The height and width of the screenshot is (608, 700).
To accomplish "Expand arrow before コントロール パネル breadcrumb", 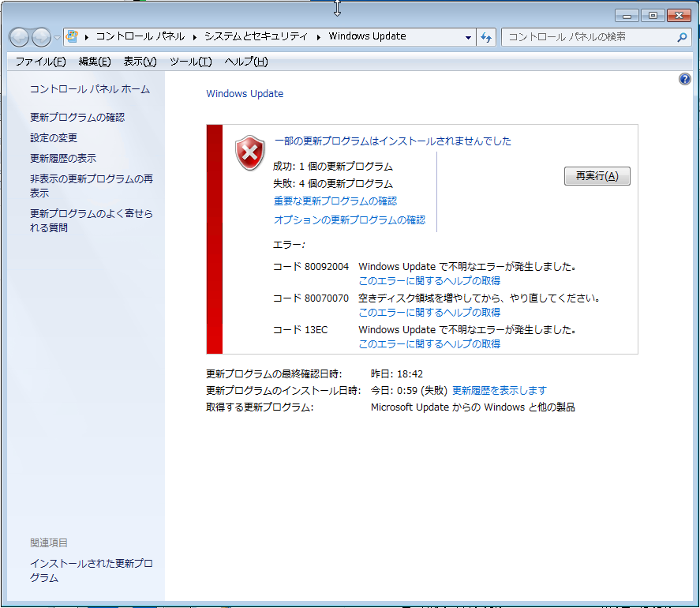I will click(x=87, y=37).
